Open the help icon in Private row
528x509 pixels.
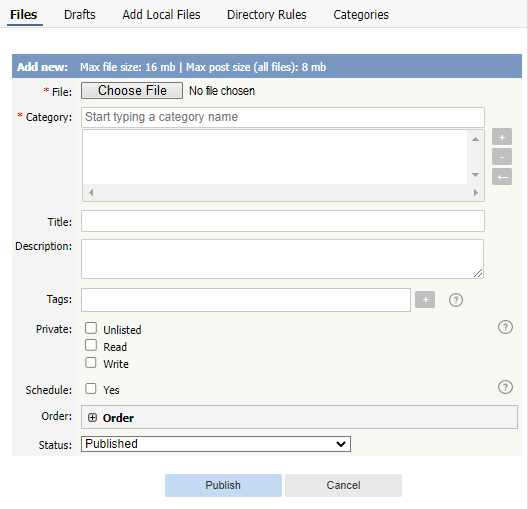(x=505, y=327)
